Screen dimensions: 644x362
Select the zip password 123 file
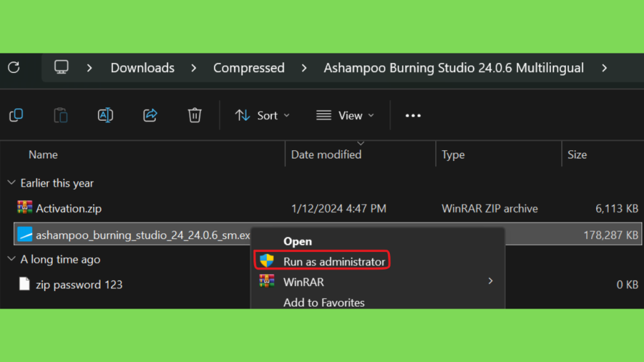[79, 285]
